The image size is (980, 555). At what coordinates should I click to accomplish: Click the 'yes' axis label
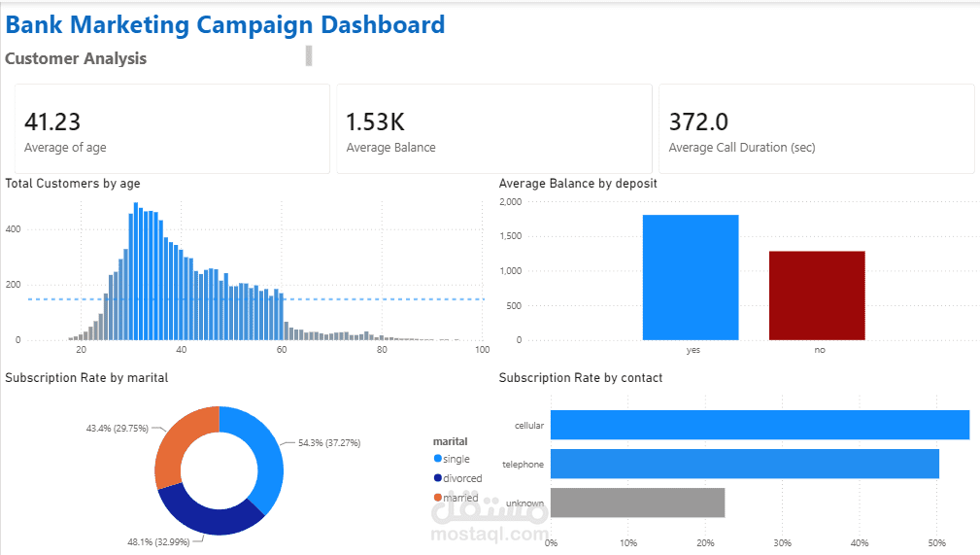693,350
